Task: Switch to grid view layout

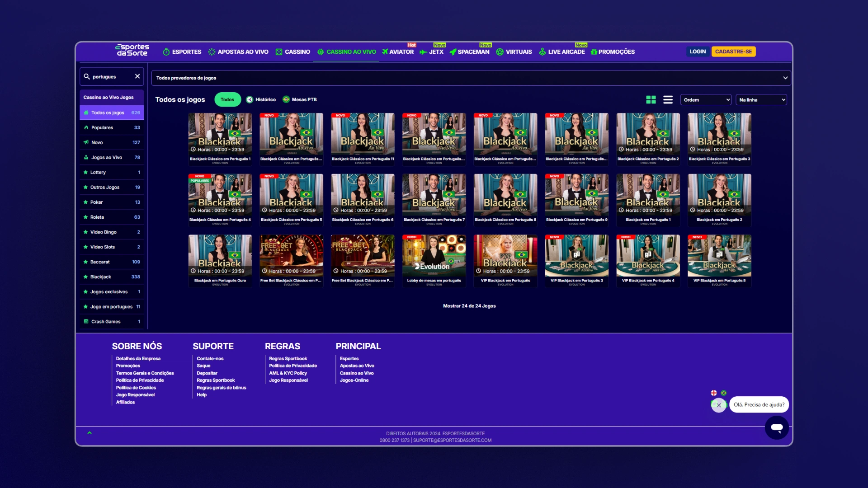Action: point(651,100)
